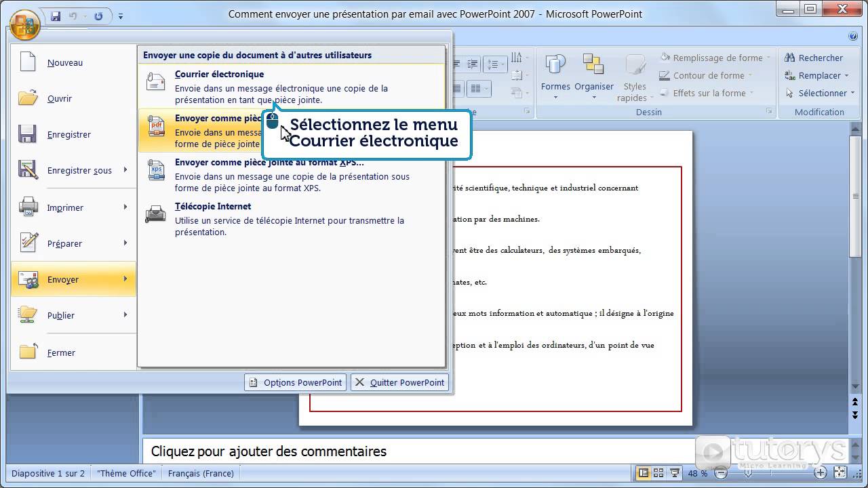Open Contour de forme dropdown

(706, 75)
